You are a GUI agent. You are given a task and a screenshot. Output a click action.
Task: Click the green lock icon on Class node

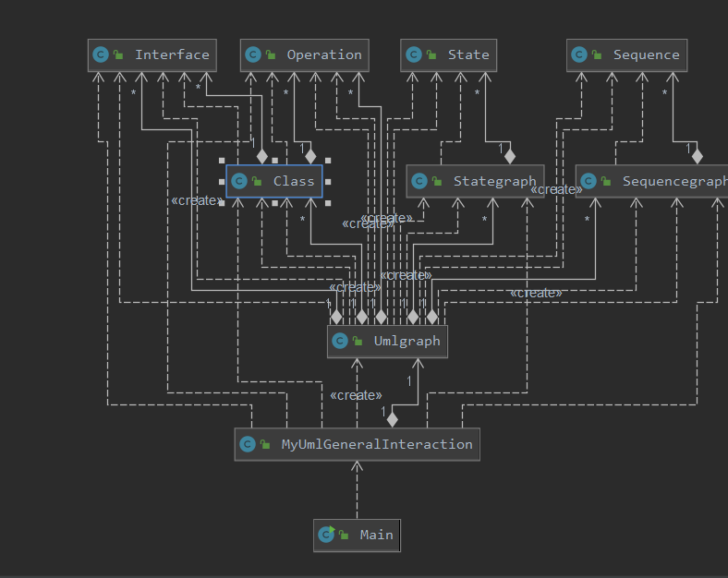257,181
